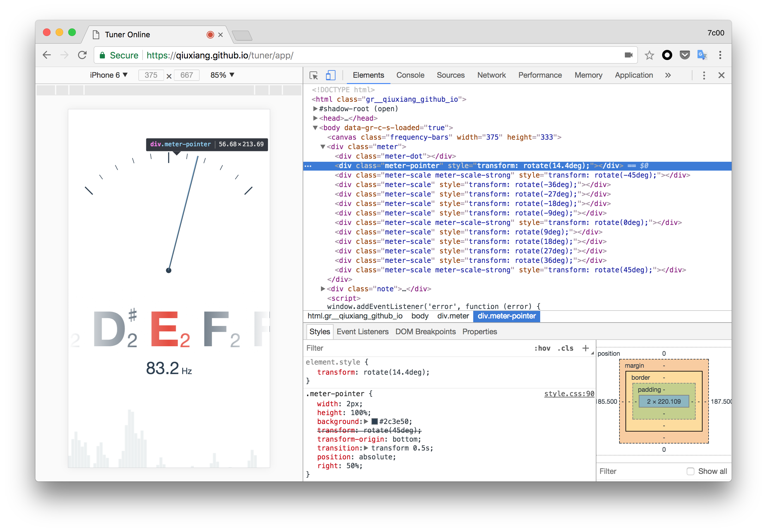The height and width of the screenshot is (532, 767).
Task: Toggle the device toolbar icon
Action: pyautogui.click(x=330, y=75)
